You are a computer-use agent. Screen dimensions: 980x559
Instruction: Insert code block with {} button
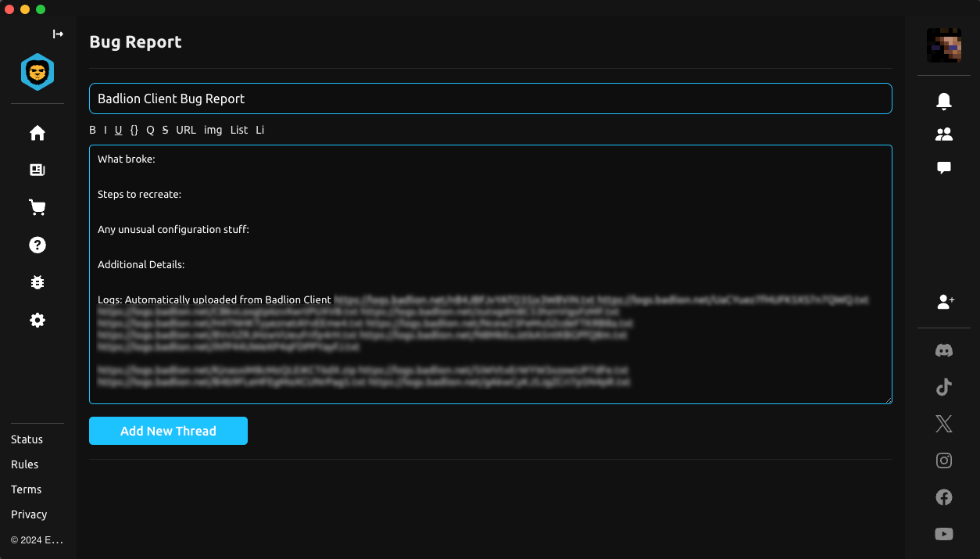click(x=134, y=130)
